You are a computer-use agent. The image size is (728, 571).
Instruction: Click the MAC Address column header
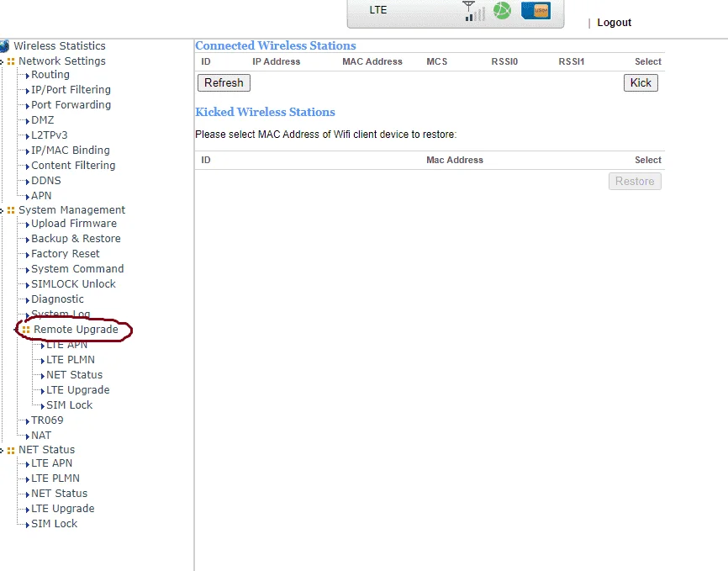[372, 61]
